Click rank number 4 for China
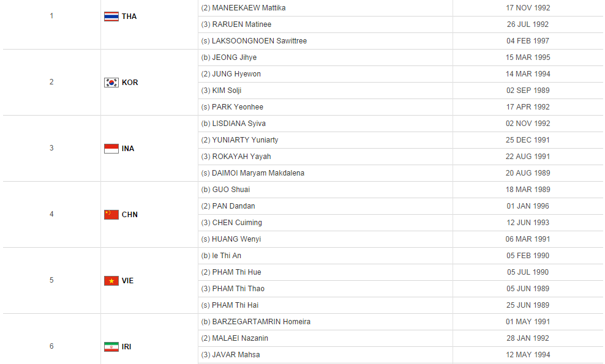The width and height of the screenshot is (605, 364). pos(51,214)
